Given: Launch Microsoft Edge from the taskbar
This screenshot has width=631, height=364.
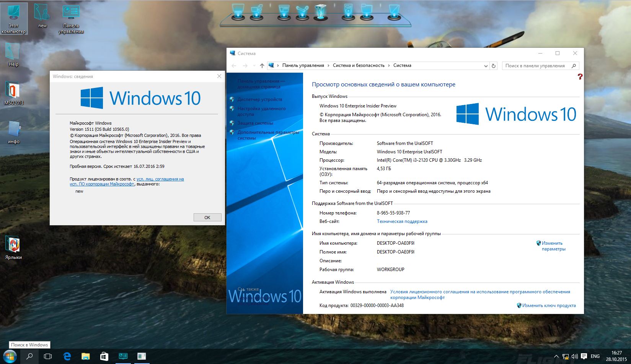Looking at the screenshot, I should (x=67, y=356).
